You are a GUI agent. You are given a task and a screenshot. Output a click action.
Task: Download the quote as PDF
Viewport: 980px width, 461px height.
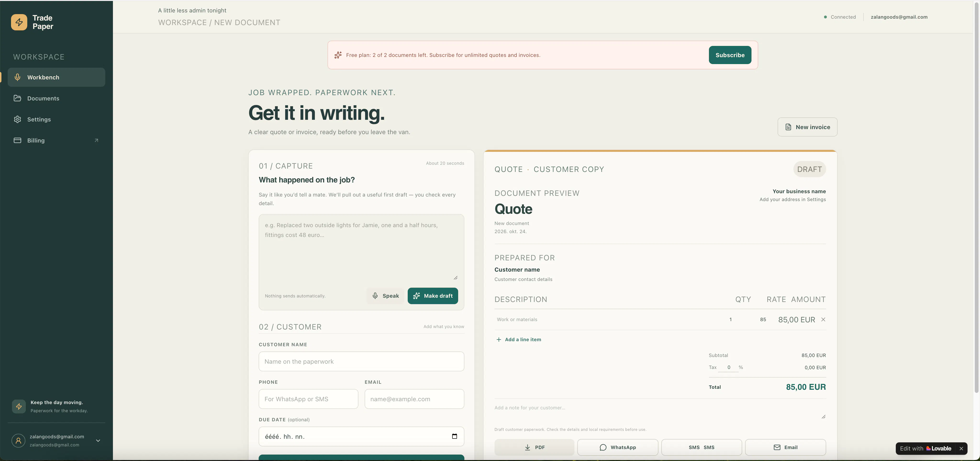534,447
